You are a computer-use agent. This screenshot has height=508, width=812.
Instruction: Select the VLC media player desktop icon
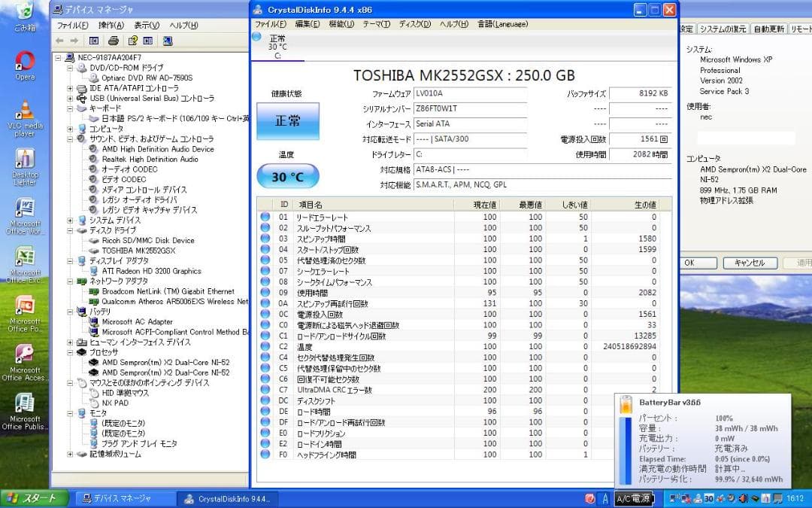(24, 118)
